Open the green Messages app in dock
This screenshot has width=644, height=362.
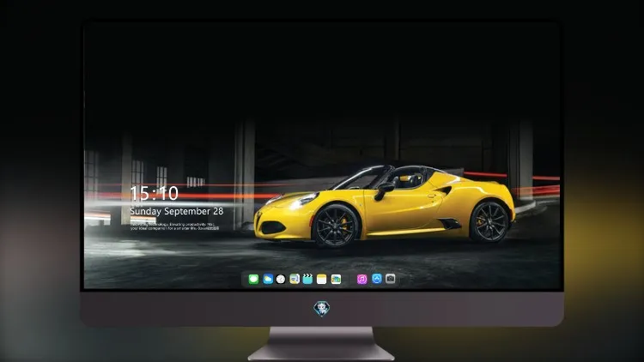(x=253, y=280)
